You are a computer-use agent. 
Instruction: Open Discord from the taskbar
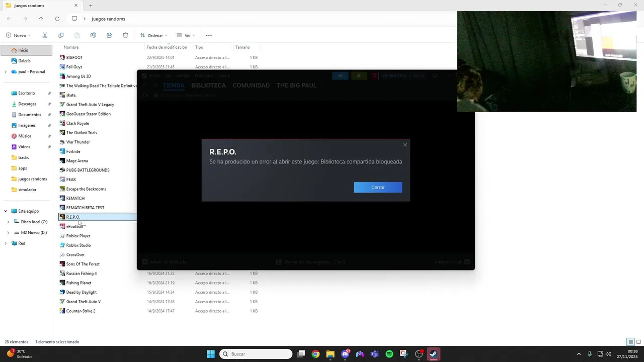(x=345, y=354)
